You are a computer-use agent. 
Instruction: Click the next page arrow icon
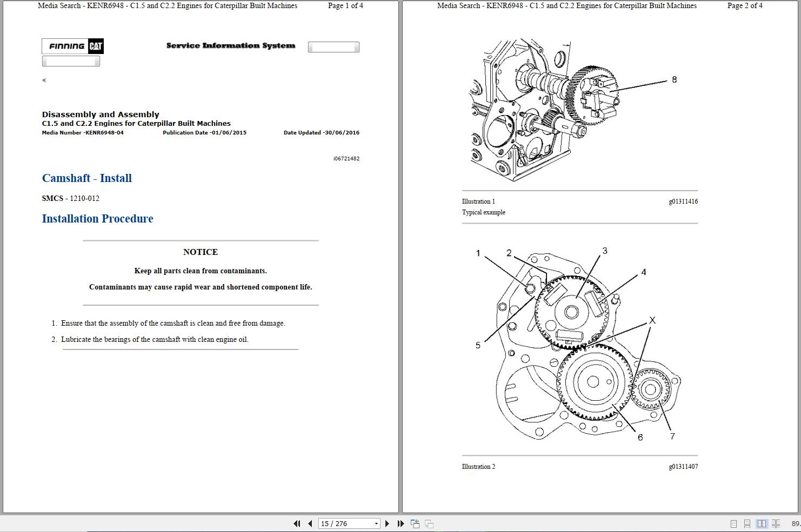pos(388,523)
